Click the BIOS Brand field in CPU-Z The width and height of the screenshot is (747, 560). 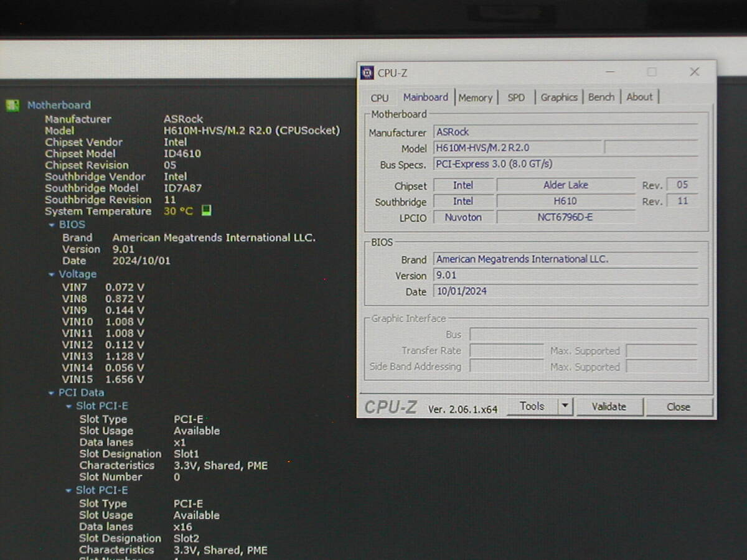point(565,259)
